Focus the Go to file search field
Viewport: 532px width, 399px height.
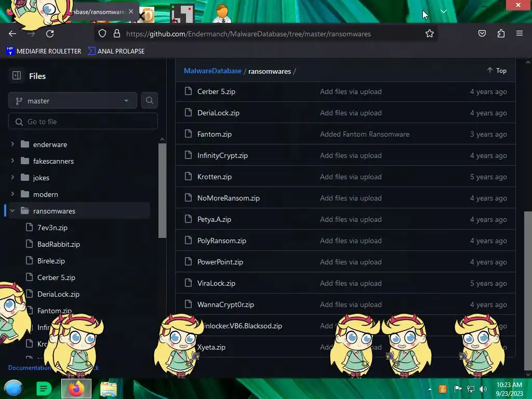[x=83, y=122]
